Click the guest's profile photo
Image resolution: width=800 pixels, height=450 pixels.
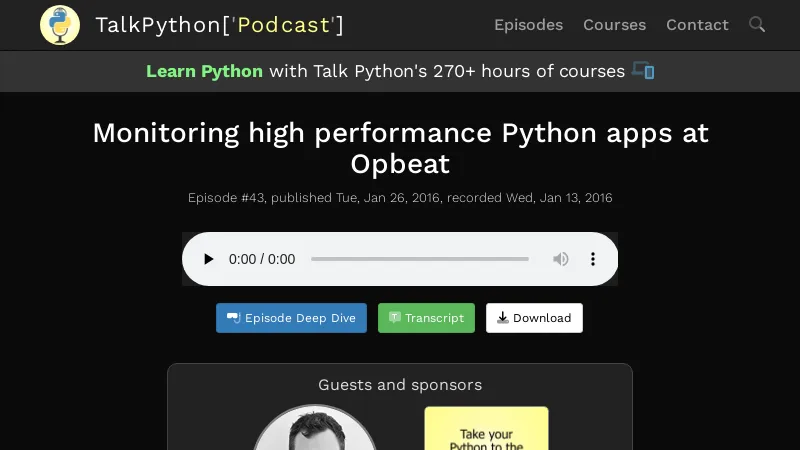coord(315,430)
